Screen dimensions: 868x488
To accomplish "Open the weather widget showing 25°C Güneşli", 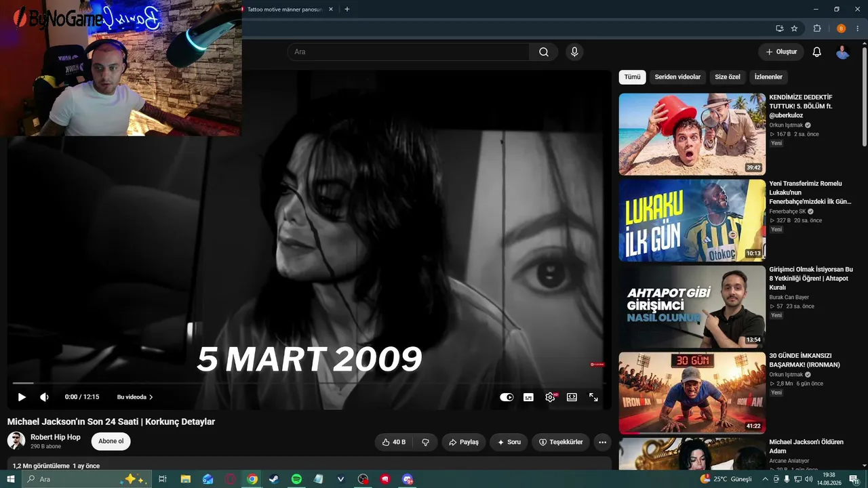I will 726,479.
